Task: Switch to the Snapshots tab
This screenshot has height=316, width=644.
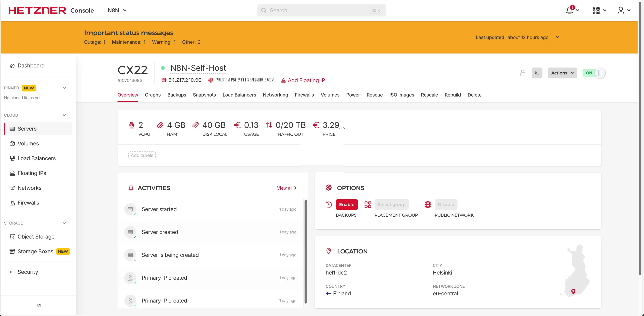Action: pos(204,95)
